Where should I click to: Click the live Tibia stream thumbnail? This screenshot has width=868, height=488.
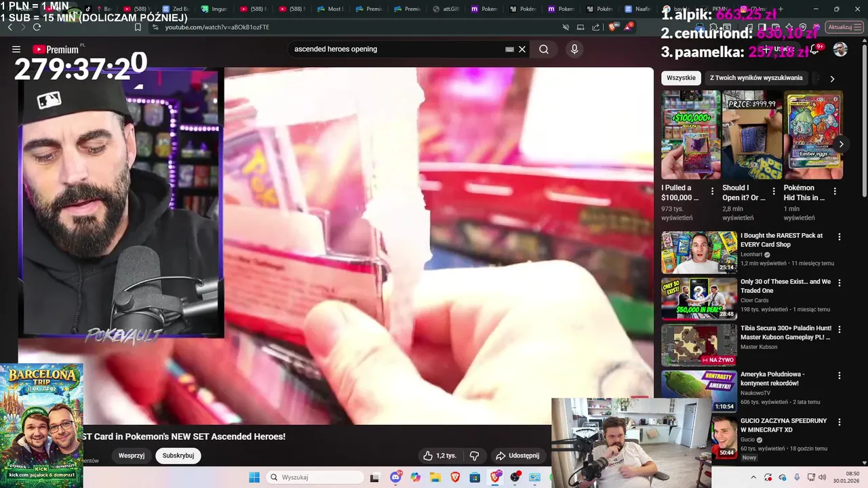[x=699, y=344]
